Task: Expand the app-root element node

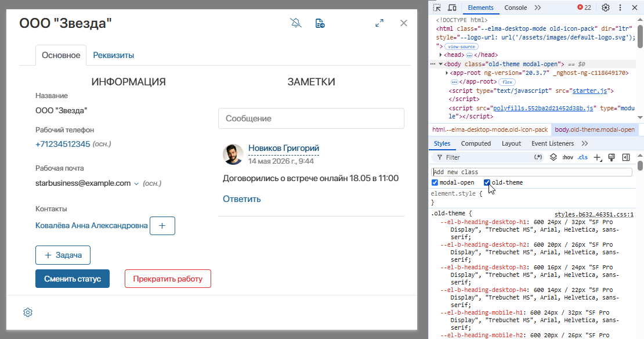Action: pyautogui.click(x=447, y=73)
